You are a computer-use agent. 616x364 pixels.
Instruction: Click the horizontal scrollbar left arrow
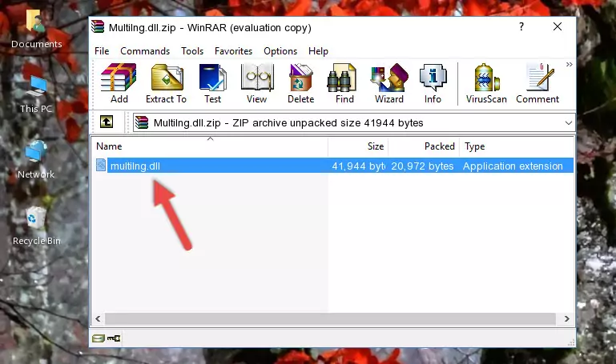pyautogui.click(x=99, y=319)
